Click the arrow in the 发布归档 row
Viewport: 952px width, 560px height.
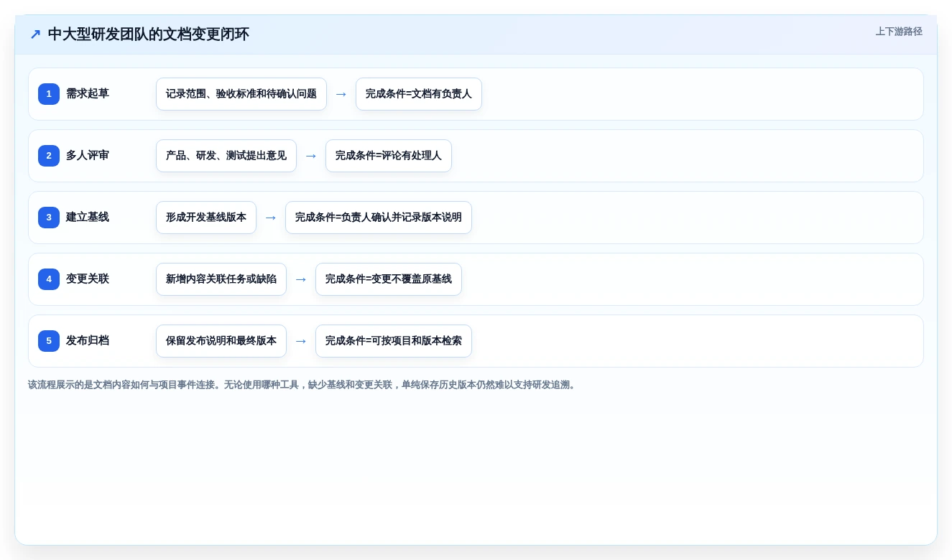[301, 341]
